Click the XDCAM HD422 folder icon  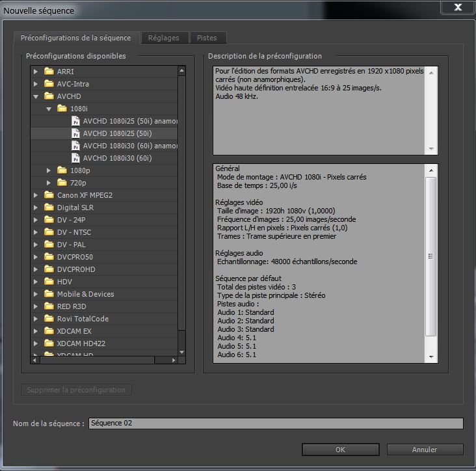click(49, 343)
